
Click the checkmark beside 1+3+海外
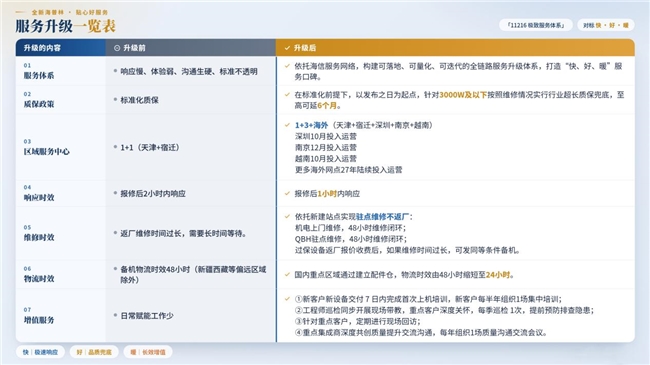(287, 125)
